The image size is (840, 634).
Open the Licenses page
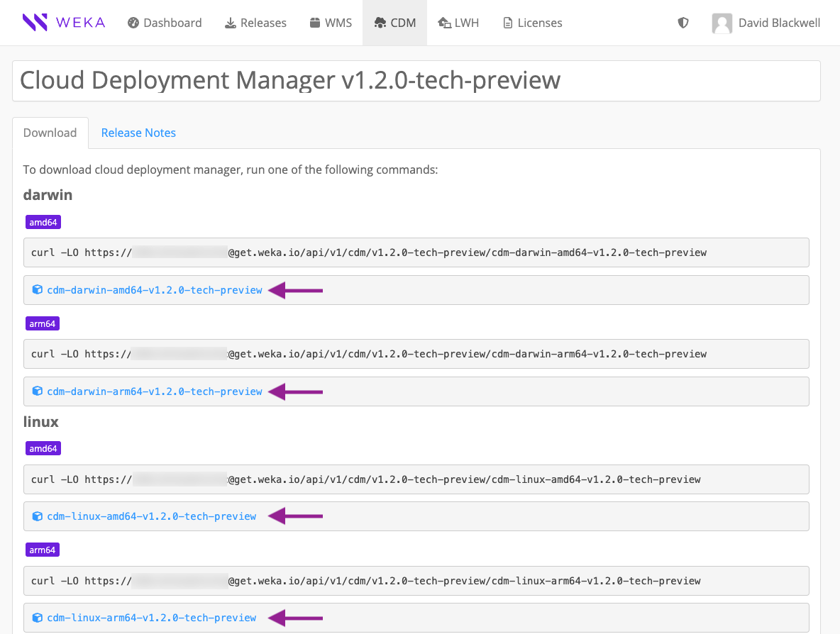click(x=532, y=23)
